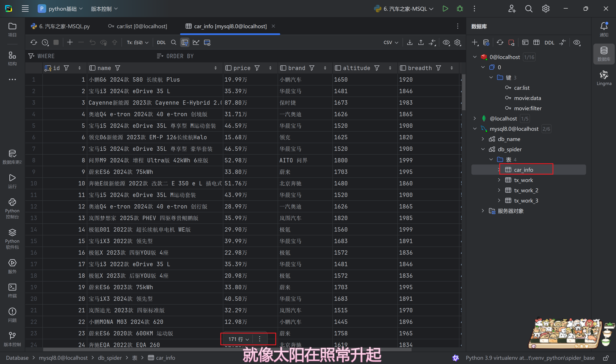
Task: Click Python 3.9 virtualenv interpreter status
Action: coord(530,358)
